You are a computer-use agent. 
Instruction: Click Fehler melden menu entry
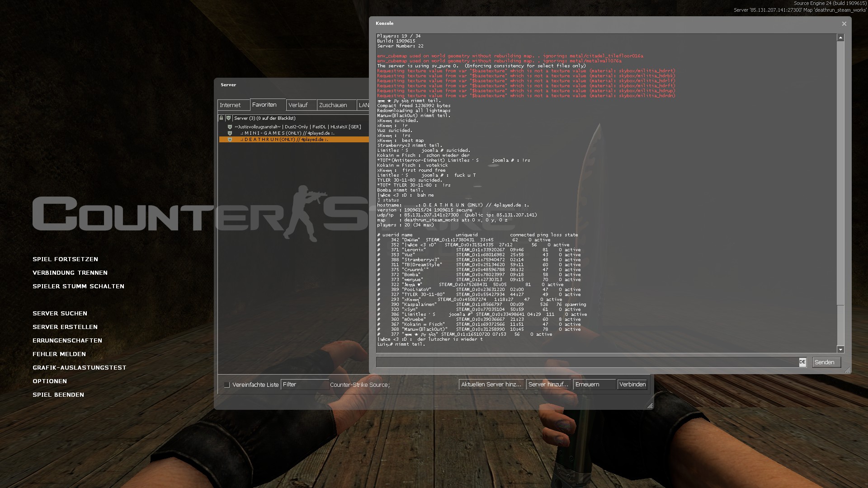tap(59, 354)
